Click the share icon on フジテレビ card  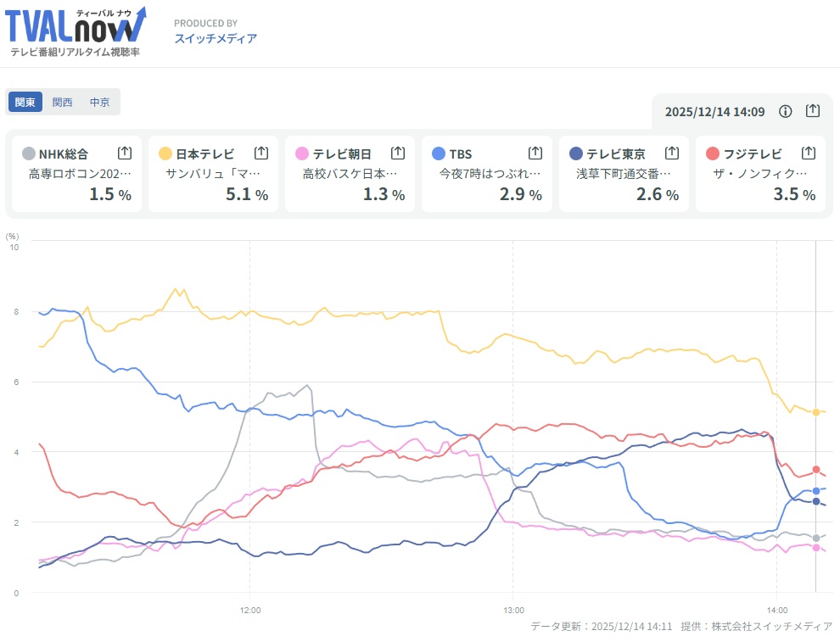click(809, 153)
